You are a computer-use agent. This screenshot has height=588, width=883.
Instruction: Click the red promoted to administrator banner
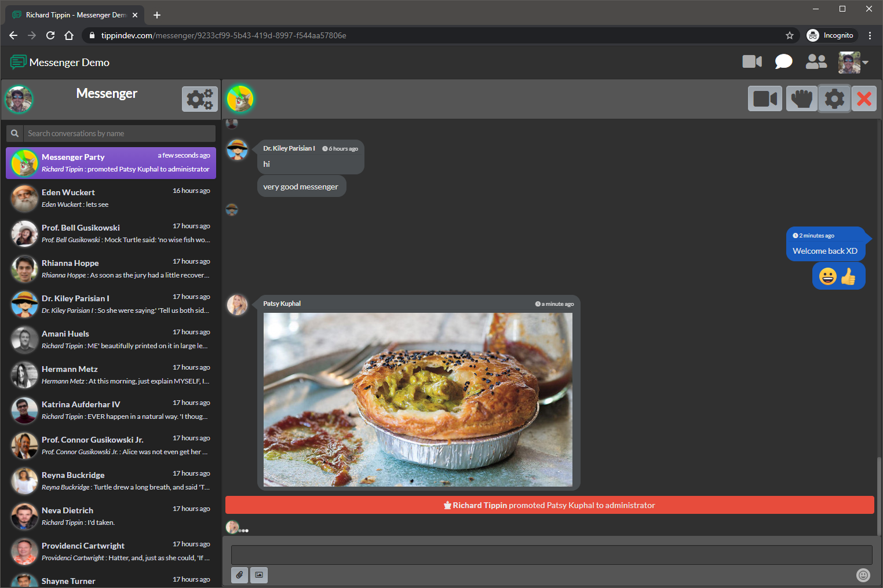coord(549,505)
